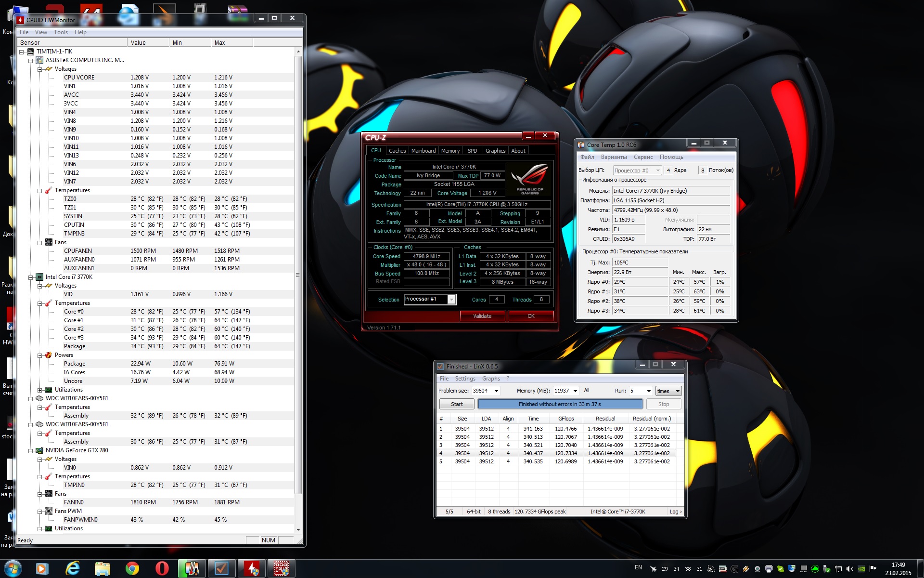Viewport: 924px width, 578px height.
Task: Collapse the NVIDIA GeForce GTX 780 node
Action: [x=31, y=450]
